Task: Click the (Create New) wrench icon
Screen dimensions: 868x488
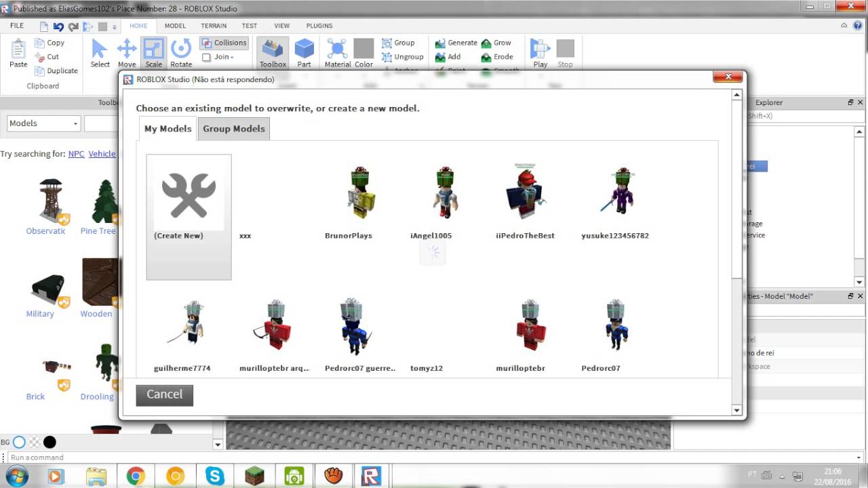Action: 189,195
